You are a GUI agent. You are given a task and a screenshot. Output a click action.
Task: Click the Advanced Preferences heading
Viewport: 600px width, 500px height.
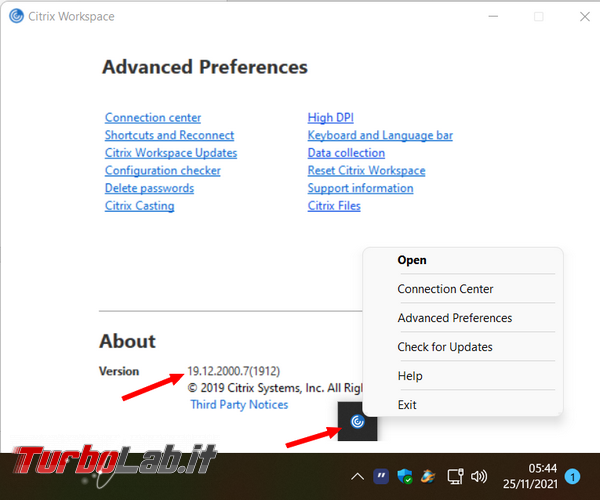(205, 67)
